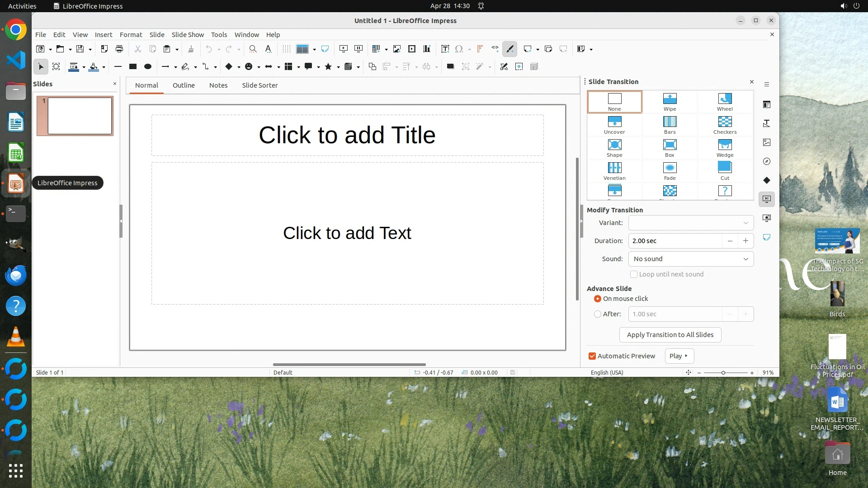This screenshot has height=488, width=868.
Task: Click the Insert Text Box toolbar icon
Action: tap(445, 49)
